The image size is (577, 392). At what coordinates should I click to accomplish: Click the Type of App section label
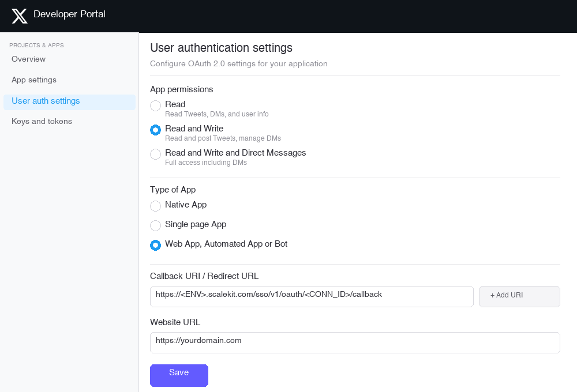(173, 190)
